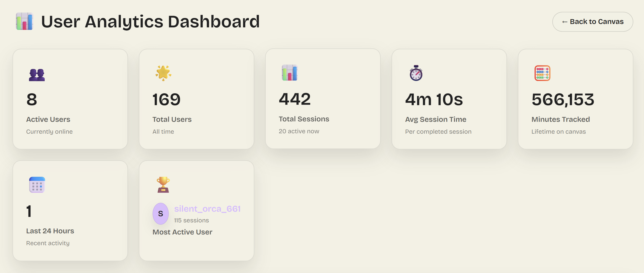Click the two-people Active Users icon
644x273 pixels.
(37, 75)
